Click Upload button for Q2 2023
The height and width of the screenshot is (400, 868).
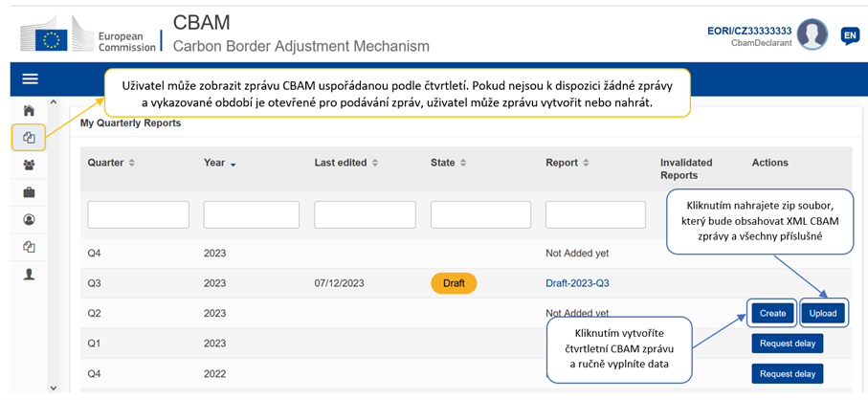click(x=823, y=313)
